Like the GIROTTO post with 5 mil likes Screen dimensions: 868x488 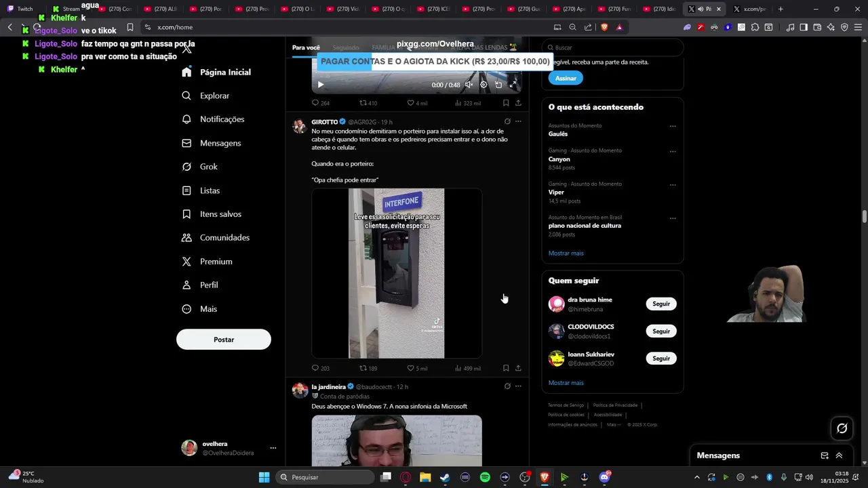click(417, 368)
